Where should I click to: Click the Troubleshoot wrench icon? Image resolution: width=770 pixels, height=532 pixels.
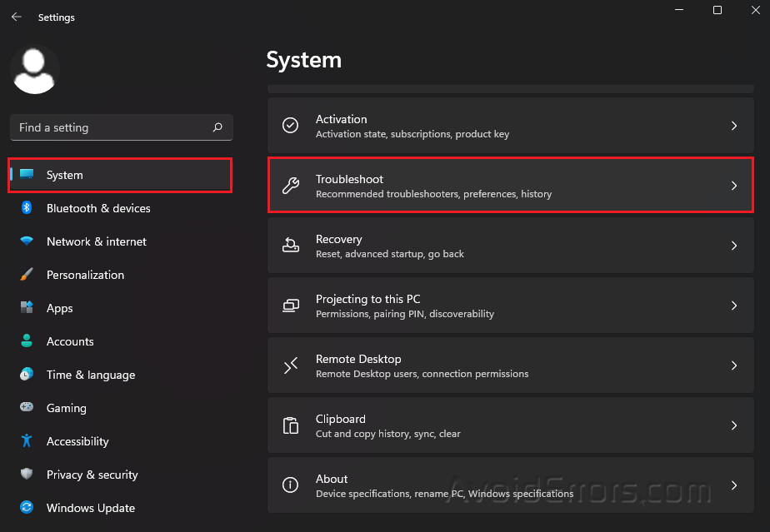(290, 186)
